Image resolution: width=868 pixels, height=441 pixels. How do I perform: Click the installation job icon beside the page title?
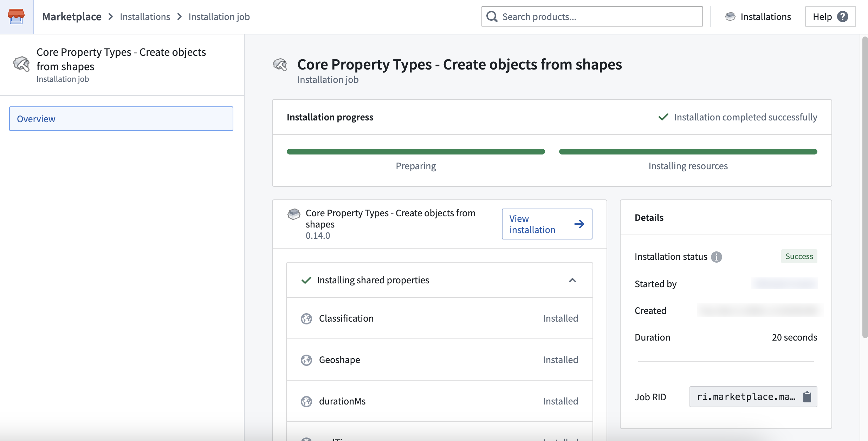click(x=280, y=65)
